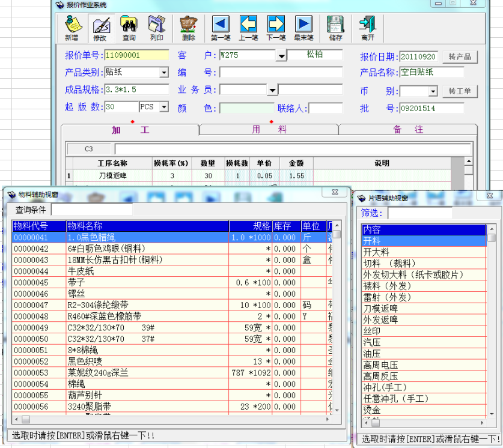503x448 pixels.
Task: Click 物料 list vertical scrollbar down arrow
Action: [337, 410]
